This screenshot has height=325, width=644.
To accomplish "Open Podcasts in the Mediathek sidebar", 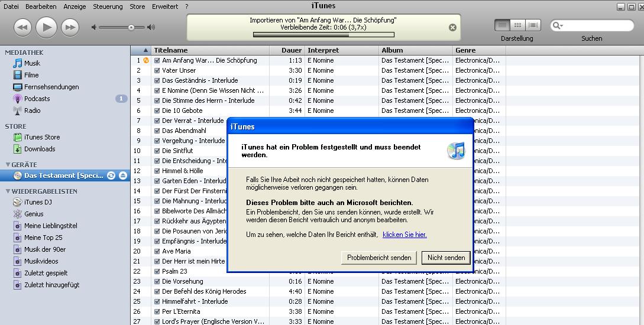I will 37,99.
